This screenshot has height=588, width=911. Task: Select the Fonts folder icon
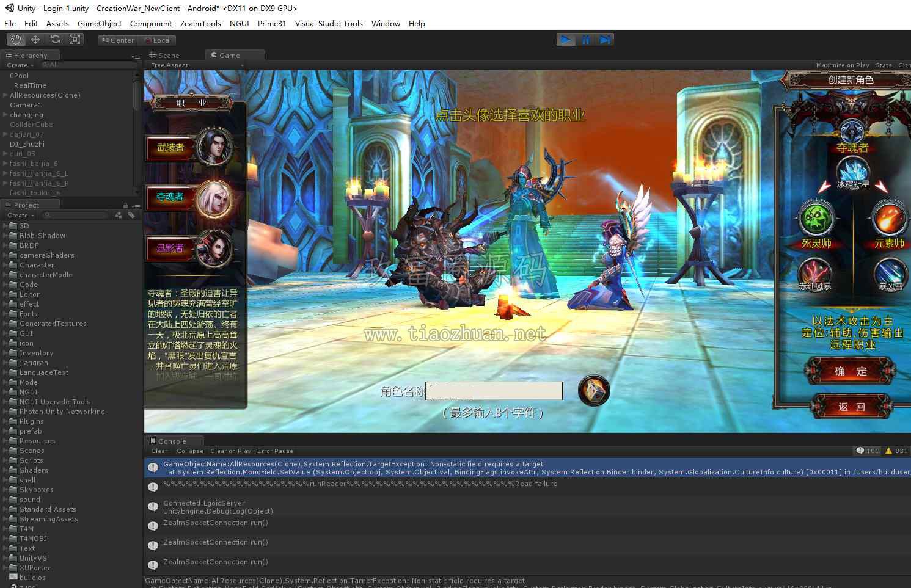coord(13,314)
